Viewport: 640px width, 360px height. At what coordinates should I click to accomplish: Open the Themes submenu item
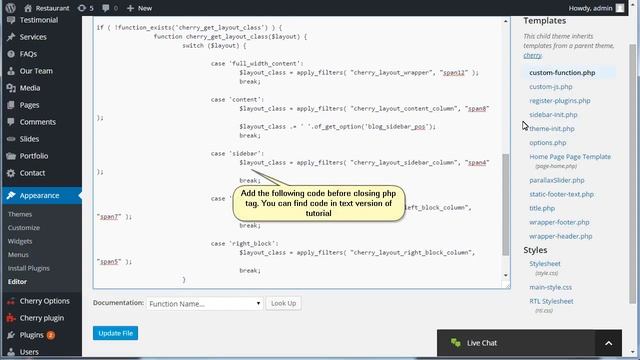click(20, 214)
